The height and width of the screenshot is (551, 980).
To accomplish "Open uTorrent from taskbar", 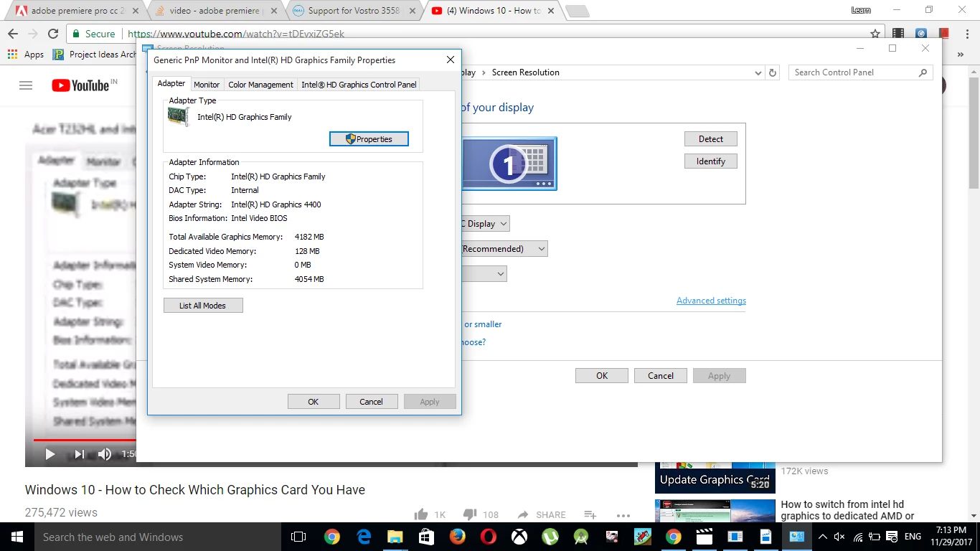I will [x=550, y=537].
